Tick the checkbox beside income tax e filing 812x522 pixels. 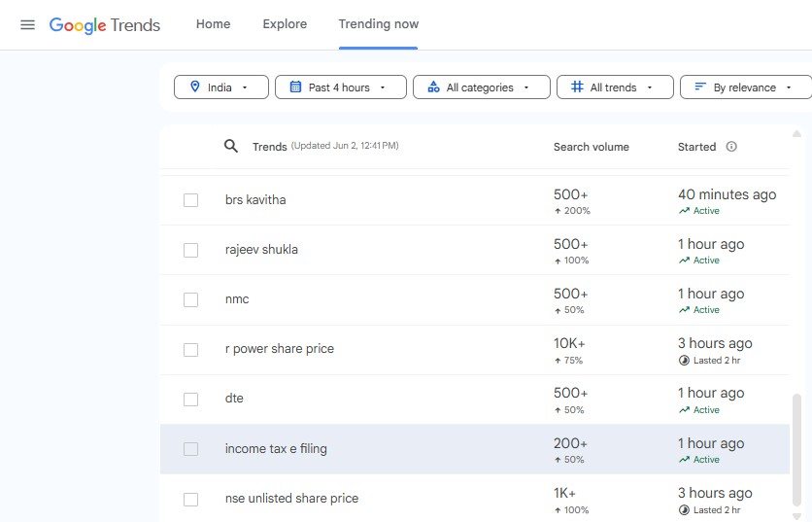click(190, 449)
